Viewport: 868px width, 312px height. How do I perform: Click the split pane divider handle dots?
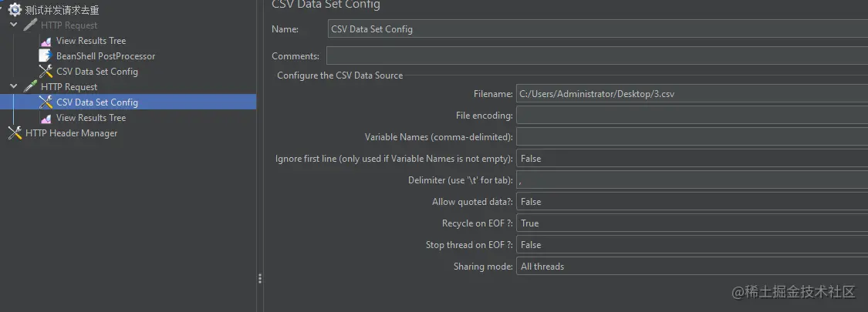pos(259,279)
